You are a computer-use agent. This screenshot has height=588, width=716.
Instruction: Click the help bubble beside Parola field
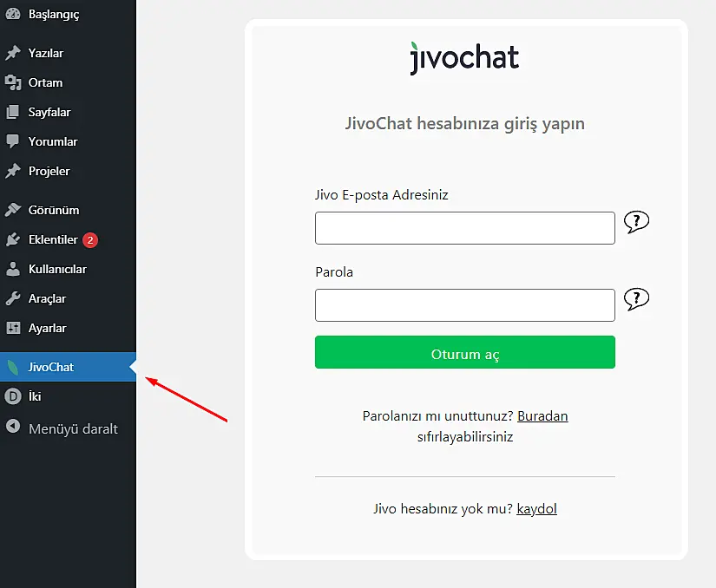(x=636, y=299)
